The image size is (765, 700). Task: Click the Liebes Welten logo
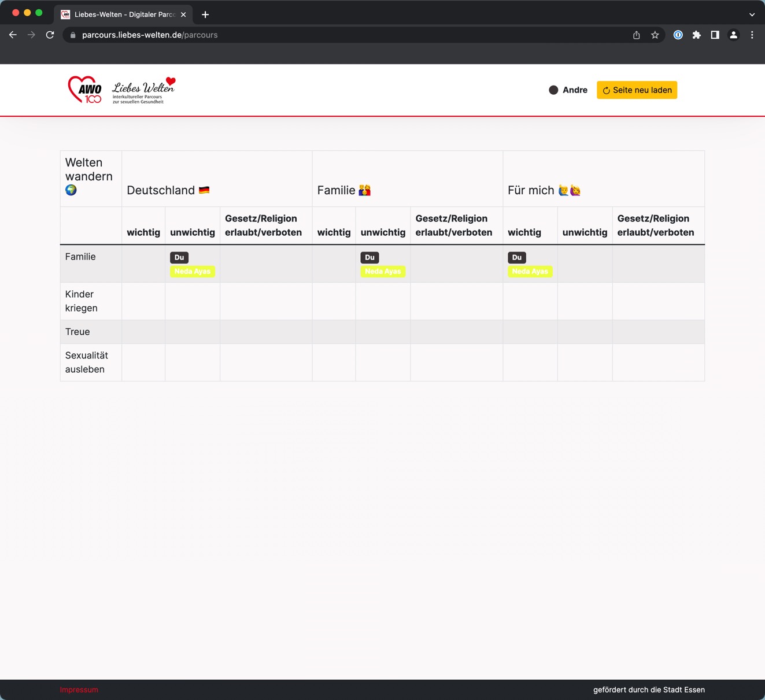coord(143,90)
